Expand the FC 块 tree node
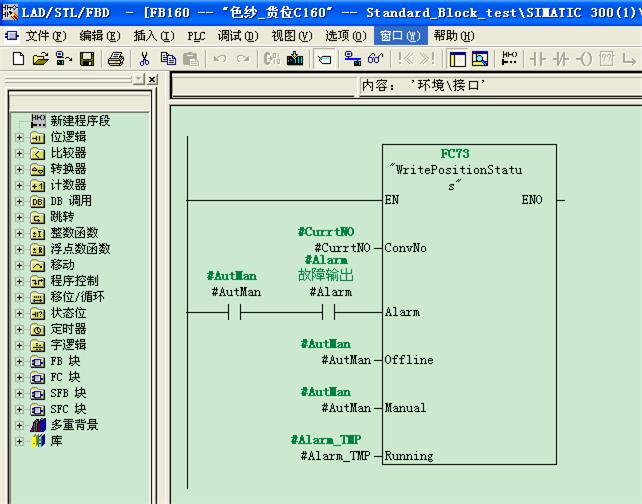 click(x=19, y=377)
